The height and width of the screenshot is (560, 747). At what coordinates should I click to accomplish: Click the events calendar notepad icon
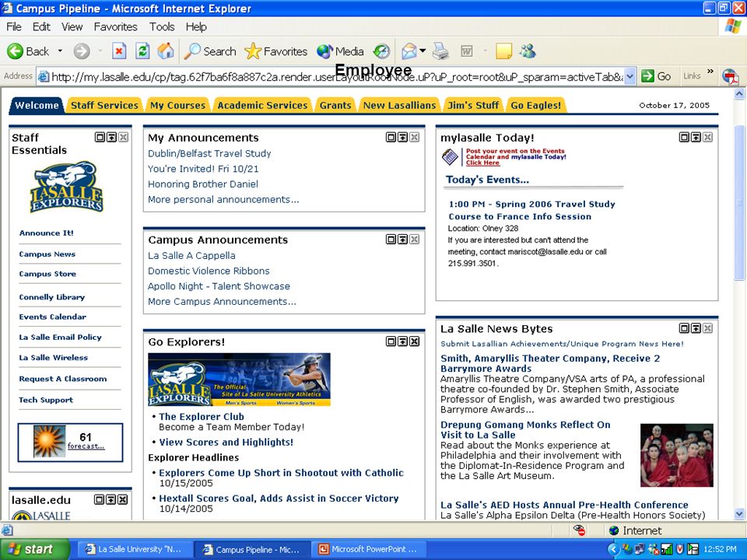(x=451, y=156)
